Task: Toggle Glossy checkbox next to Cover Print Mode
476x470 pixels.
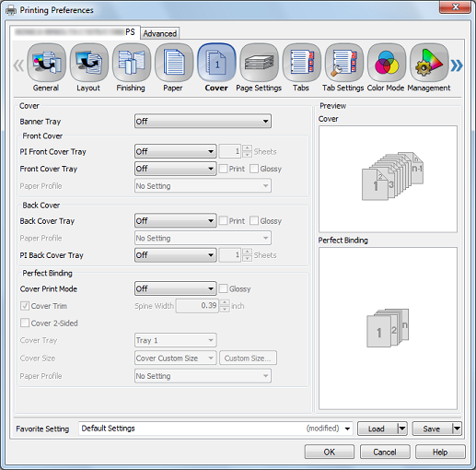Action: point(224,288)
